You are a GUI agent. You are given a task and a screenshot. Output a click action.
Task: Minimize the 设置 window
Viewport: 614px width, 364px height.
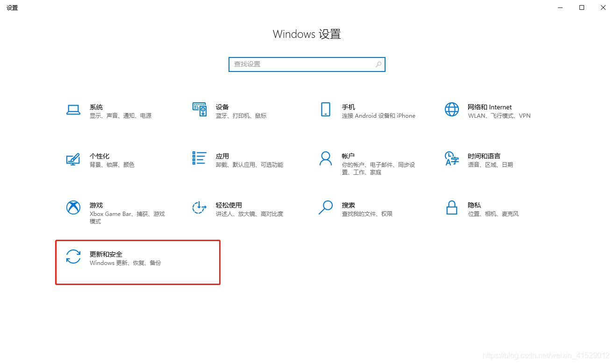pyautogui.click(x=560, y=7)
